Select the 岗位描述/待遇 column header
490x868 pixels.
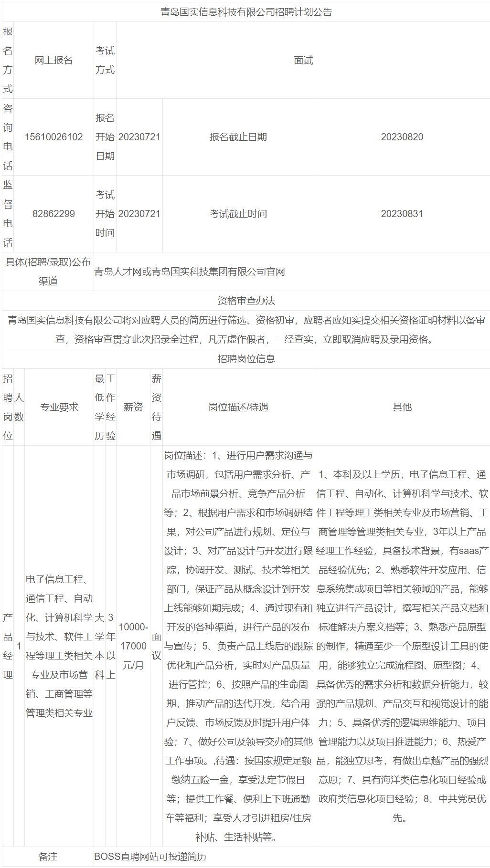tap(238, 407)
